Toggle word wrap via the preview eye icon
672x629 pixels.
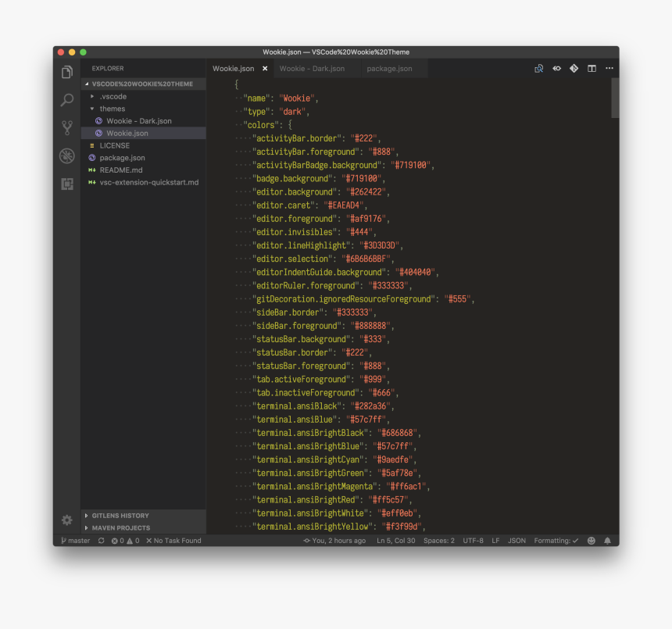[x=556, y=68]
